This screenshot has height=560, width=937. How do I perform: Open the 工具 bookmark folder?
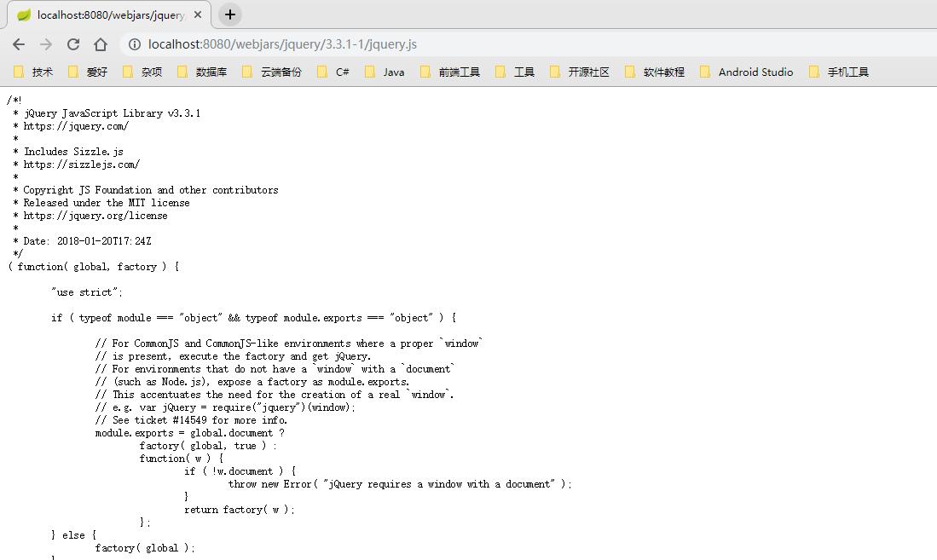click(x=515, y=72)
